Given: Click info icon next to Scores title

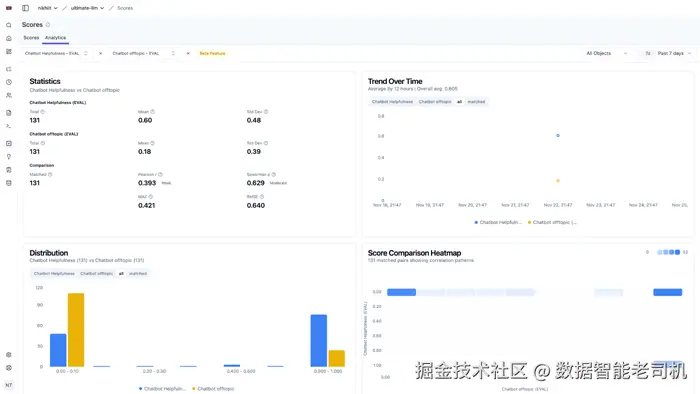Looking at the screenshot, I should [x=48, y=25].
